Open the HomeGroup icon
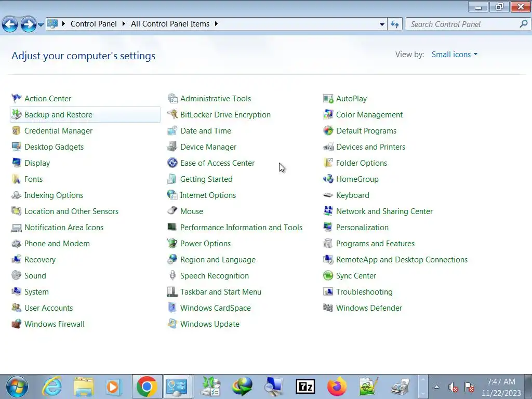The height and width of the screenshot is (399, 532). [x=328, y=179]
